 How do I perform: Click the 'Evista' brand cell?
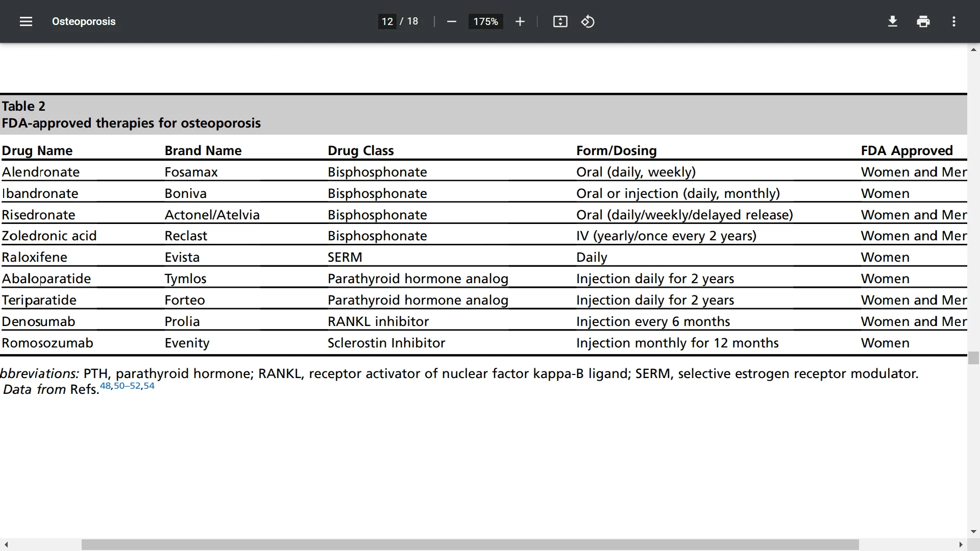click(x=182, y=257)
